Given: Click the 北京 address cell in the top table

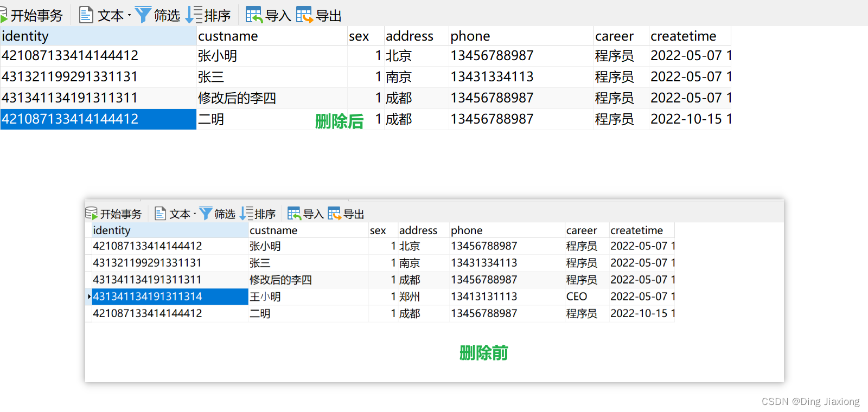Looking at the screenshot, I should (417, 56).
